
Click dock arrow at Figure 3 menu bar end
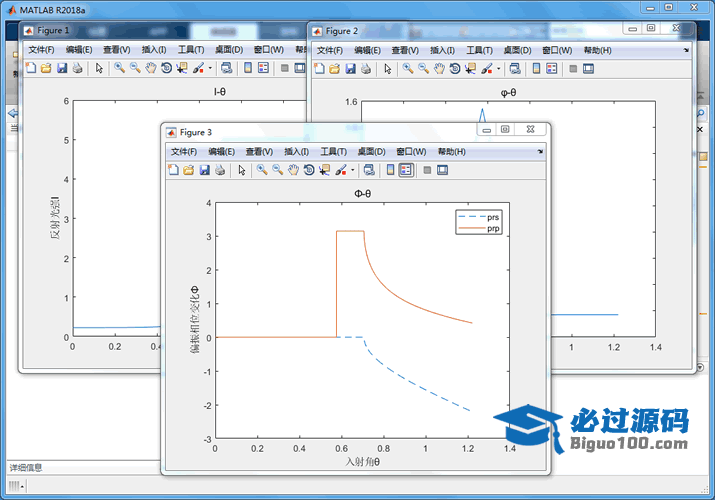pyautogui.click(x=540, y=151)
